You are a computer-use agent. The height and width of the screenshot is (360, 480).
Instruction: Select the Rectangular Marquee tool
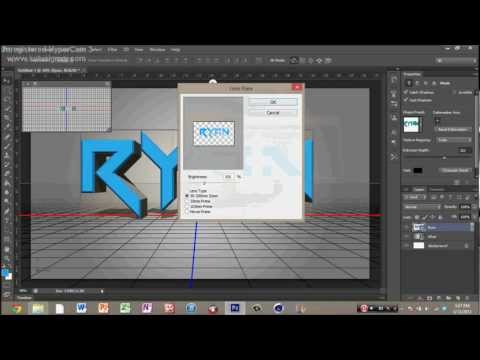click(7, 90)
